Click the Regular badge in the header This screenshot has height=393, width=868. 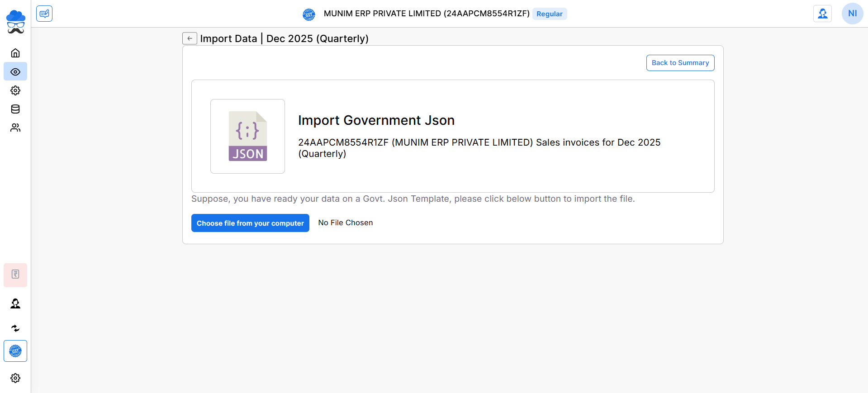[x=549, y=14]
